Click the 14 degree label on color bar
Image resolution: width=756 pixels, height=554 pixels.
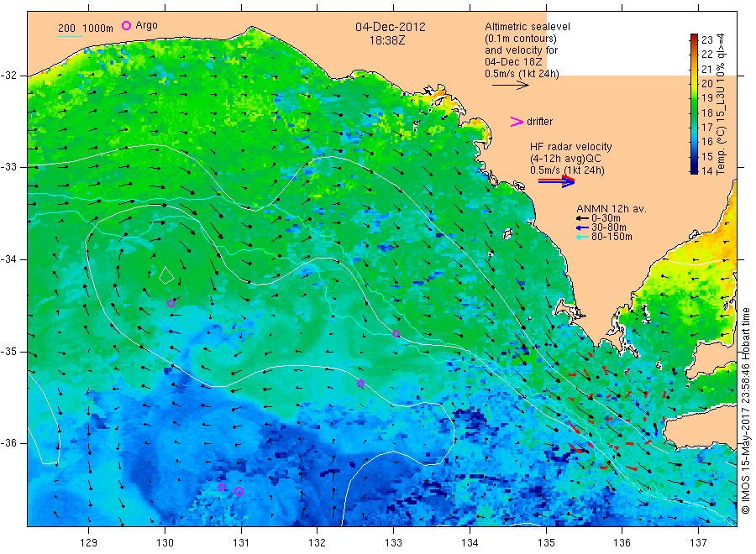tap(706, 170)
